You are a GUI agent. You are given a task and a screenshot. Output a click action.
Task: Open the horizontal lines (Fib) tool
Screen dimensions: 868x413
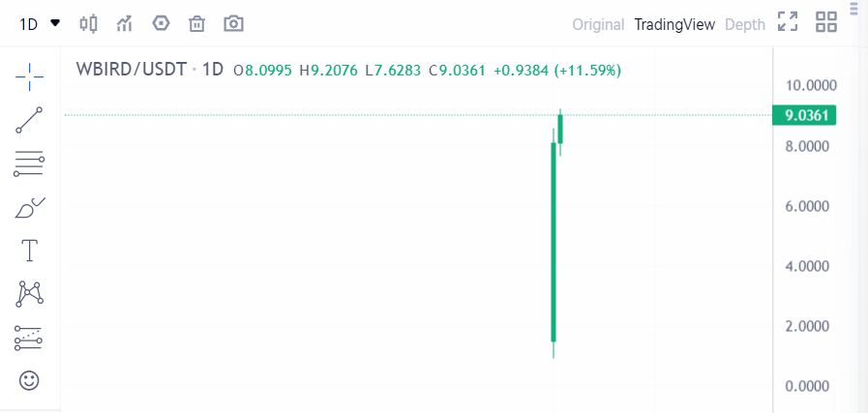click(29, 163)
